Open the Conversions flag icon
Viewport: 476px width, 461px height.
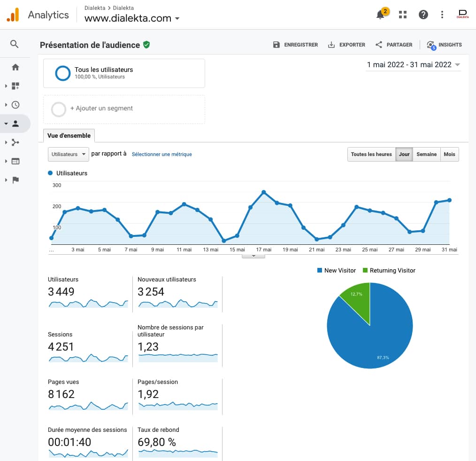click(x=15, y=180)
